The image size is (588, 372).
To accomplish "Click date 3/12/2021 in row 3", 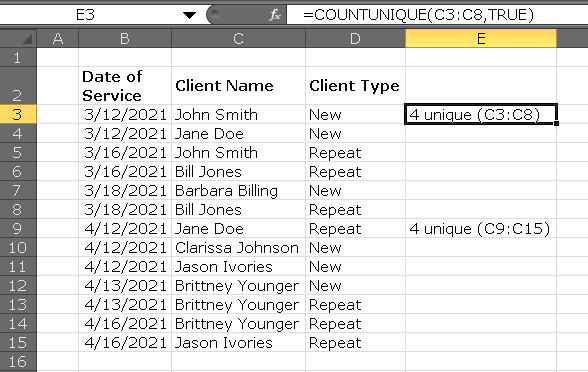I will [125, 114].
